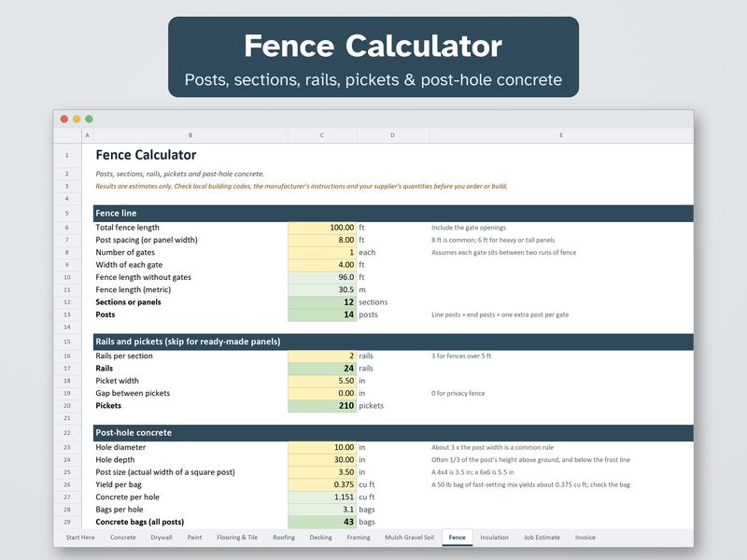Select column E header
Image resolution: width=747 pixels, height=560 pixels.
pos(561,135)
